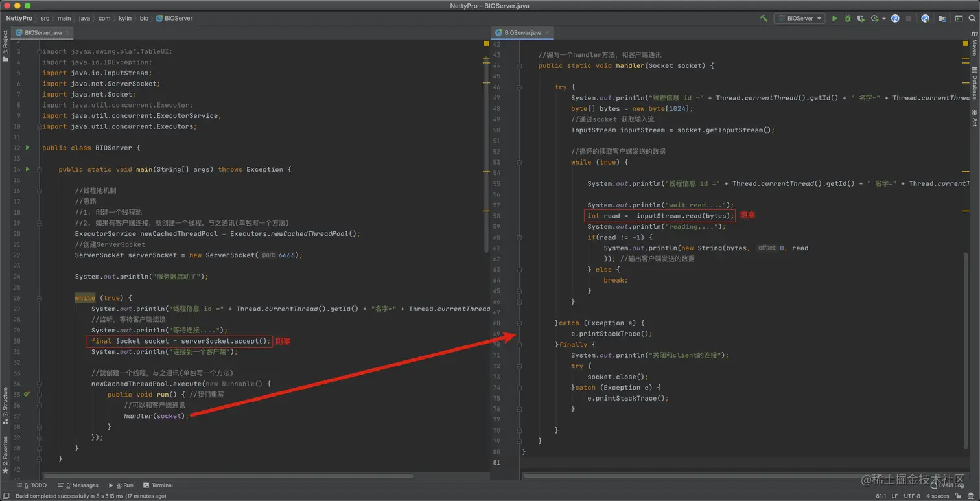980x501 pixels.
Task: Click the 4 spaces indent setting
Action: click(x=937, y=496)
